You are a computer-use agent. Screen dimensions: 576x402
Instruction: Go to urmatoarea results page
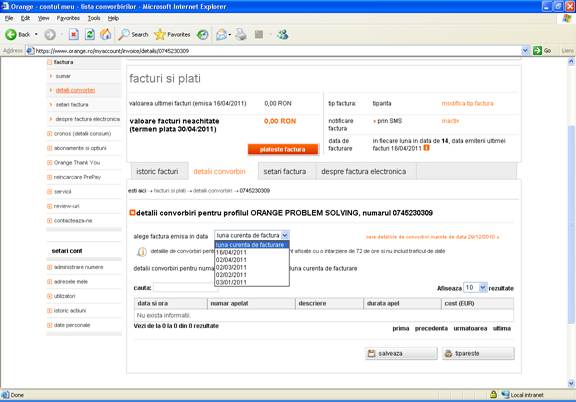(470, 329)
